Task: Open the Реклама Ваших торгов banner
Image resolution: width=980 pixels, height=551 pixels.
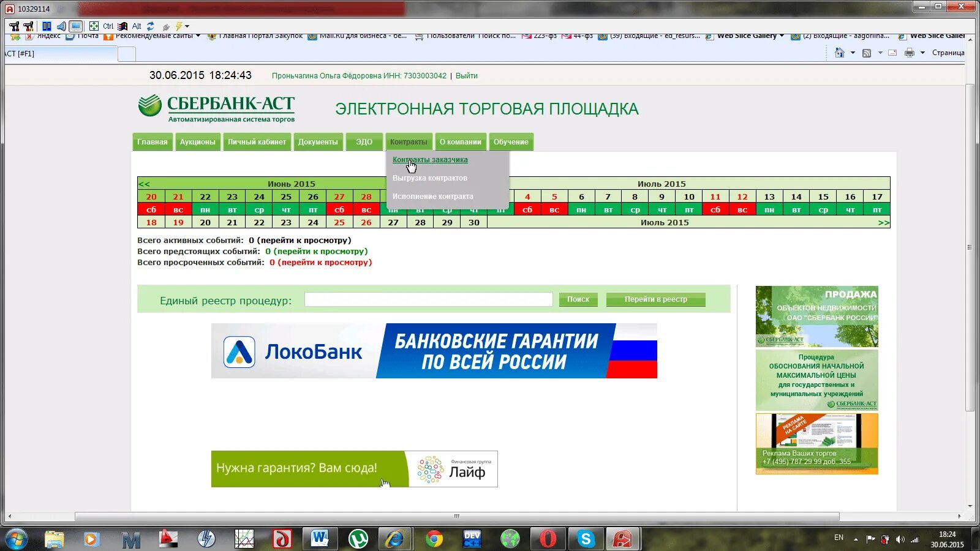Action: click(x=817, y=444)
